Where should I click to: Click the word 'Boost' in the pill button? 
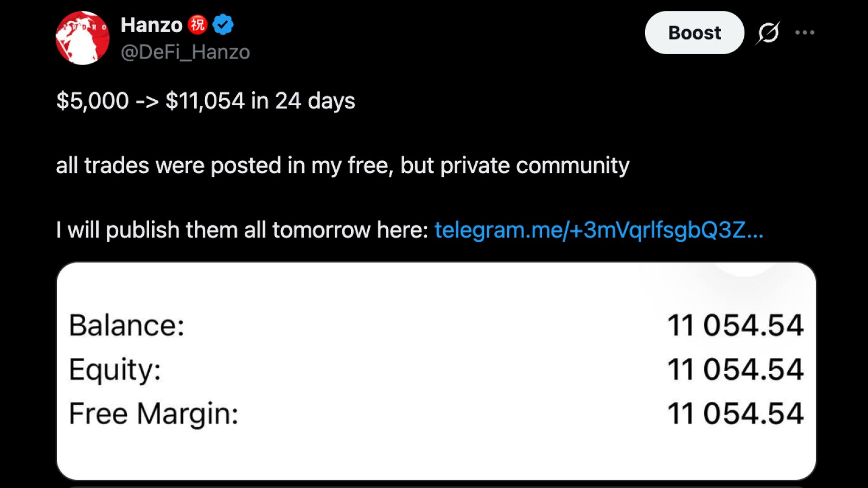[694, 33]
